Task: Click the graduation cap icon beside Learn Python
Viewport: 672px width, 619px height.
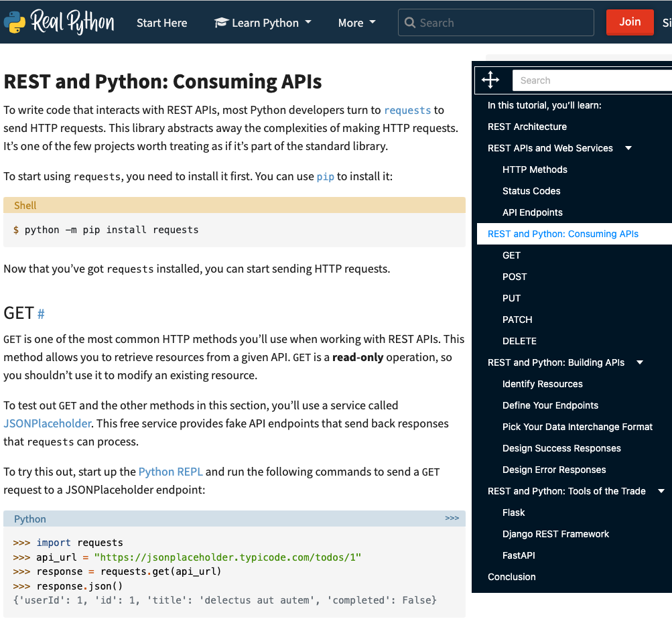Action: point(221,22)
